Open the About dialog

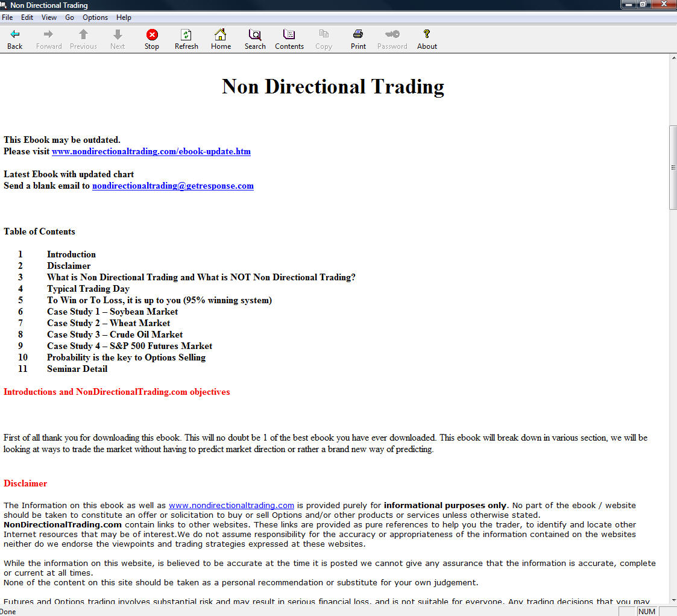[x=427, y=39]
